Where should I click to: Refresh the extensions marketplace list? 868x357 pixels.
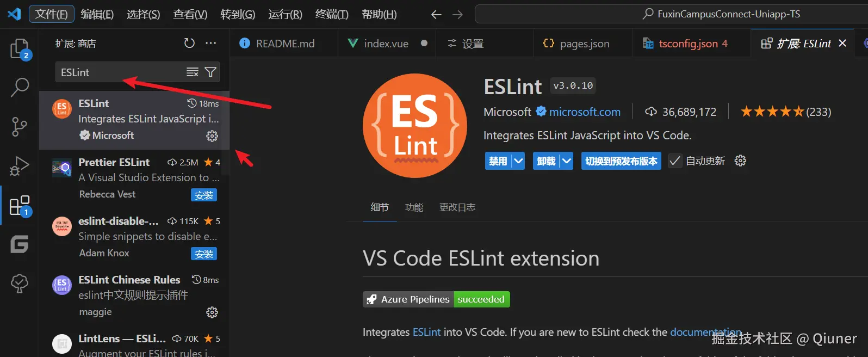tap(189, 43)
